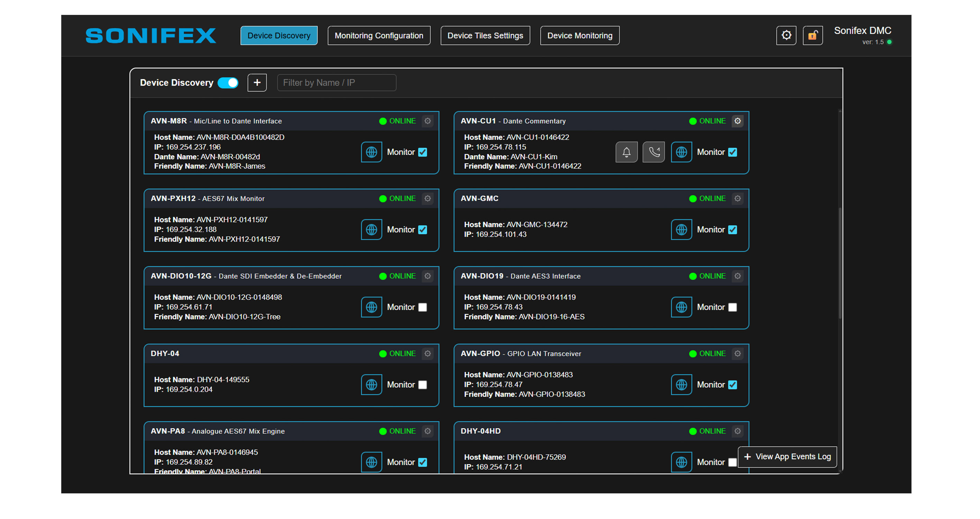Open web page globe for AVN-GPIO
The height and width of the screenshot is (519, 980).
[681, 385]
